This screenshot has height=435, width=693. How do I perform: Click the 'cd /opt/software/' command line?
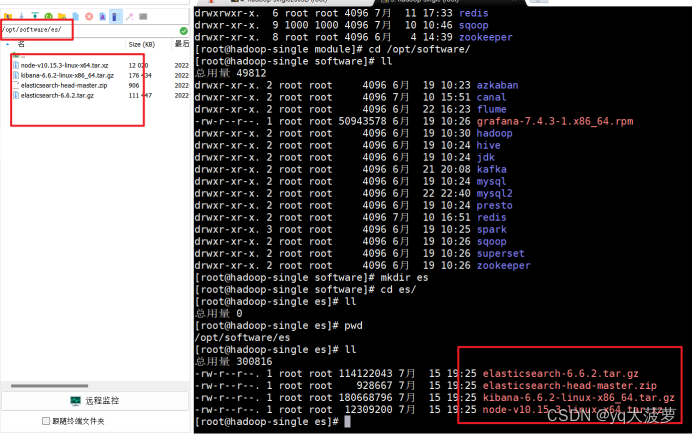(333, 49)
